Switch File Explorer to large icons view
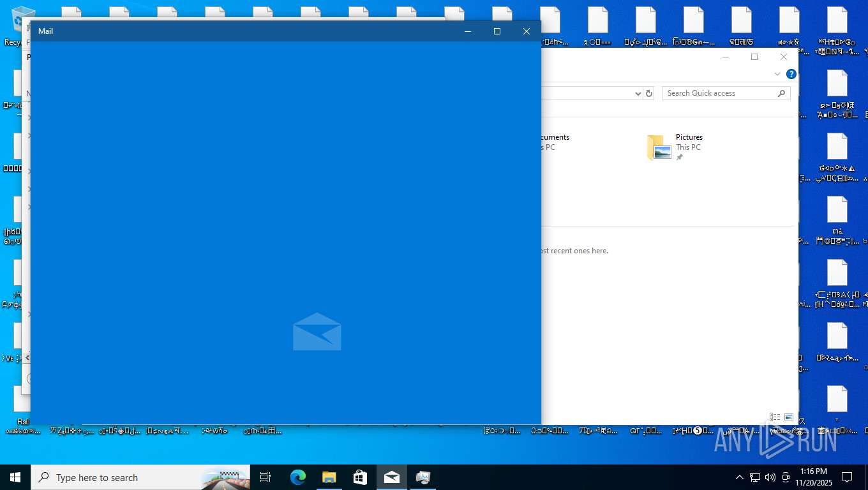Image resolution: width=868 pixels, height=490 pixels. tap(789, 417)
